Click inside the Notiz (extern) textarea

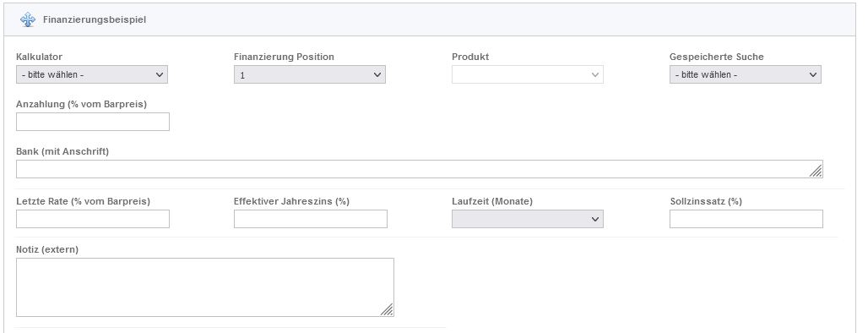coord(205,287)
